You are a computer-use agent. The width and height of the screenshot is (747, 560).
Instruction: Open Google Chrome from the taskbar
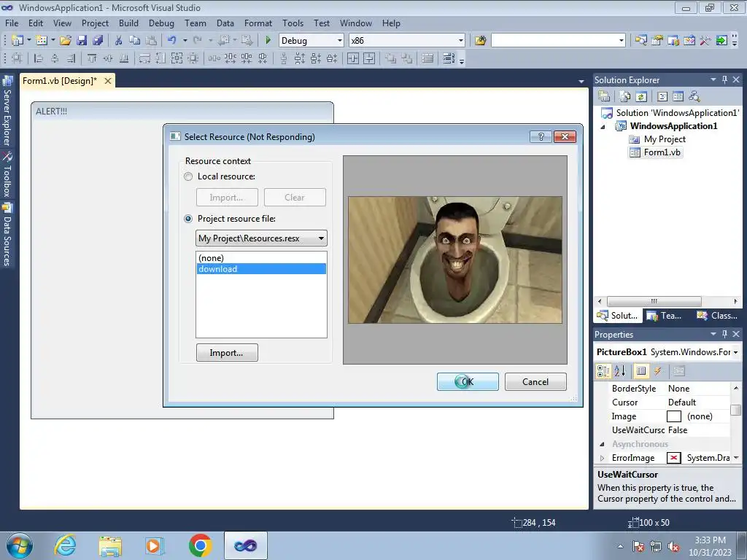200,545
